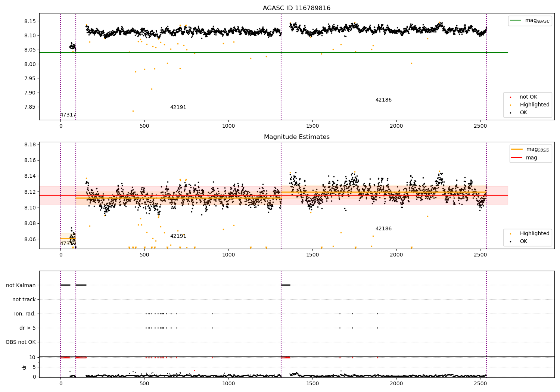Screen dimensions: 560x392
Task: Click the "8.12" y-tick label
Action: 30,192
